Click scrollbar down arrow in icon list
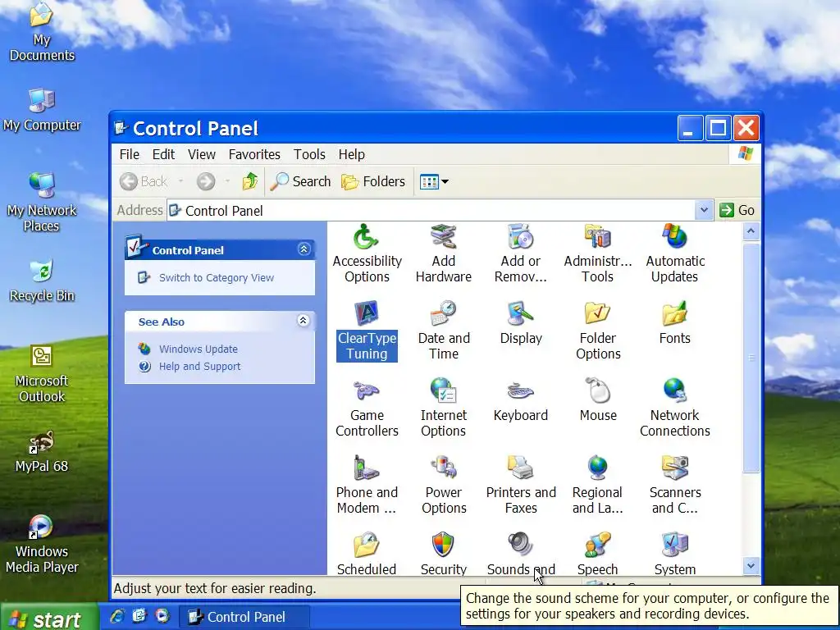This screenshot has height=630, width=840. [x=751, y=565]
